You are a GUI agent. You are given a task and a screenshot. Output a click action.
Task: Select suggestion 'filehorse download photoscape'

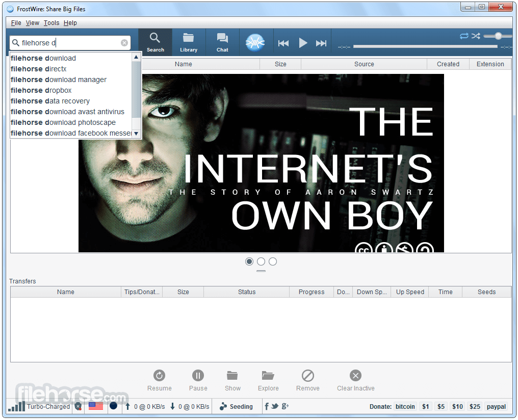pos(71,122)
